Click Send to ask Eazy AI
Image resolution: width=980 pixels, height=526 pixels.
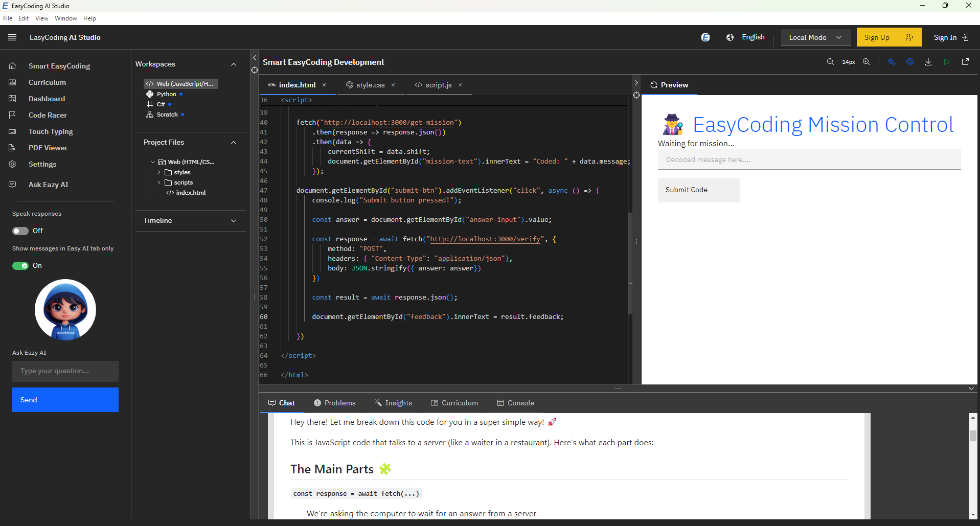pyautogui.click(x=65, y=400)
